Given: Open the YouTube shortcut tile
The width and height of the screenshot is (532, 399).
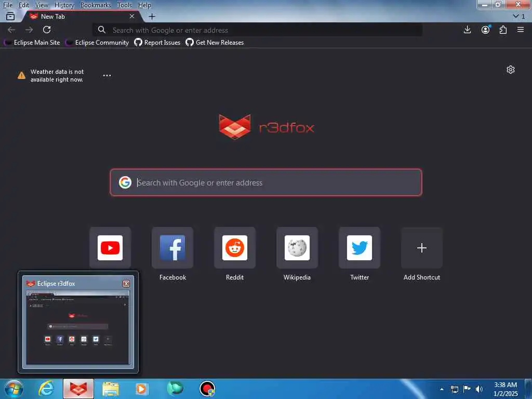Looking at the screenshot, I should (x=110, y=248).
